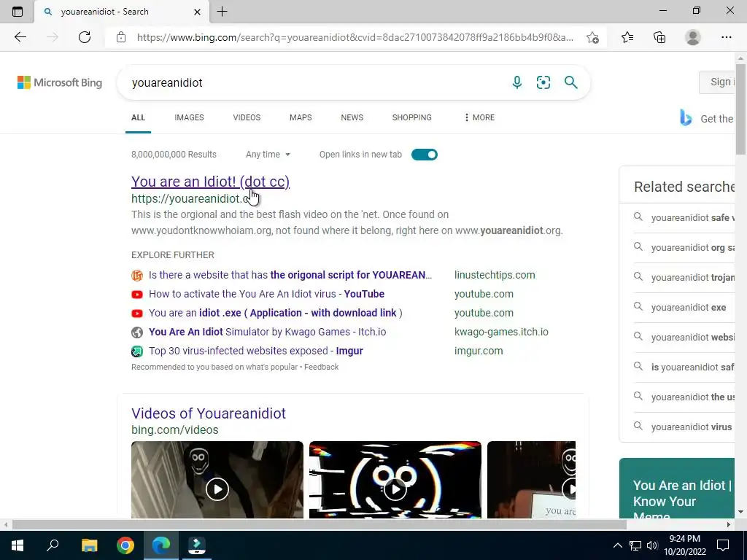The image size is (747, 560).
Task: Click the Bing chat logo icon
Action: click(686, 117)
